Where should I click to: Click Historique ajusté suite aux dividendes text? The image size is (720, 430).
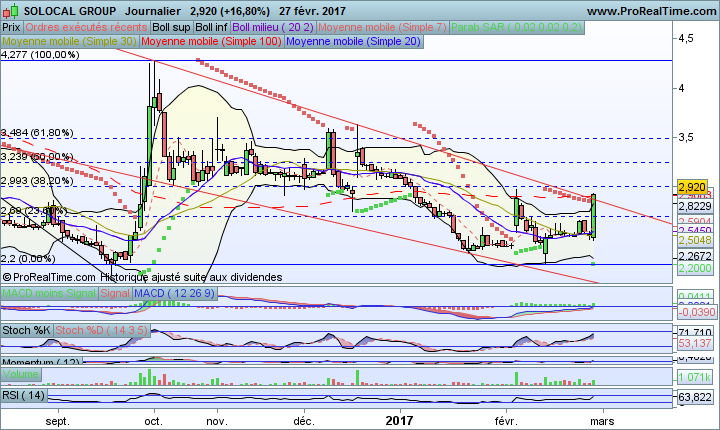coord(191,277)
